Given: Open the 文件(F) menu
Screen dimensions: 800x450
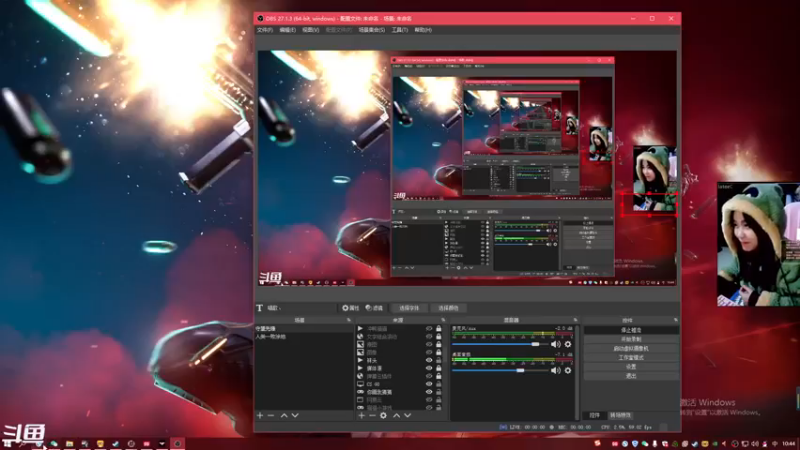Looking at the screenshot, I should (x=265, y=30).
